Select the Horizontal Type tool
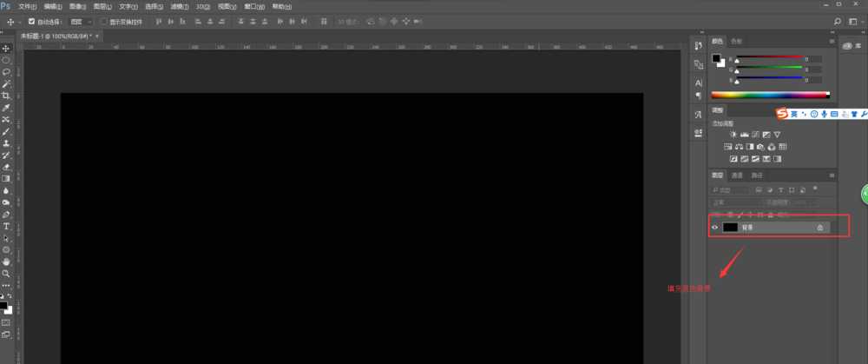868x364 pixels. click(6, 226)
